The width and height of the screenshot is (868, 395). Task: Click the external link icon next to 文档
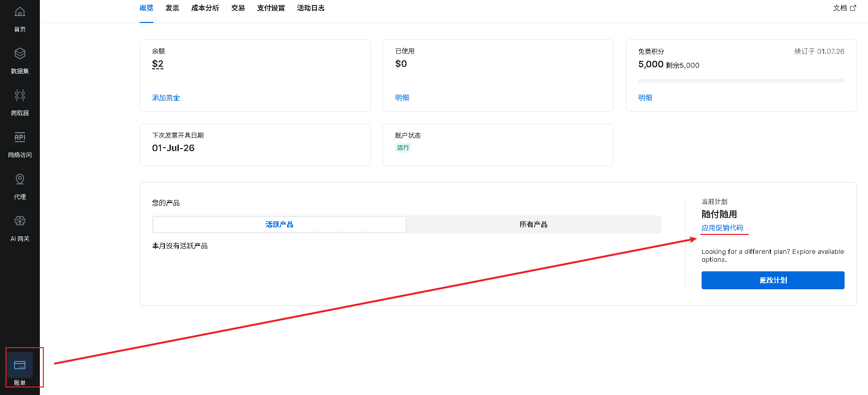tap(853, 8)
